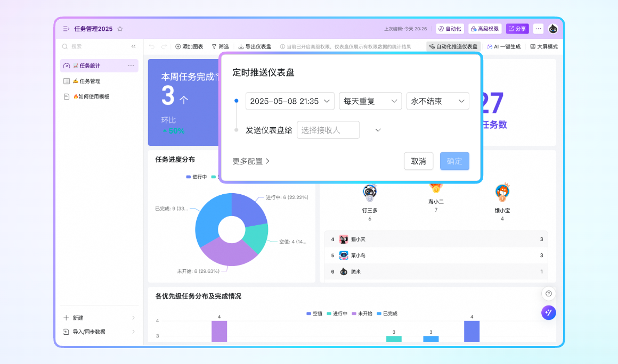This screenshot has width=618, height=364.
Task: Toggle 空值 legend in bar chart
Action: (x=314, y=313)
